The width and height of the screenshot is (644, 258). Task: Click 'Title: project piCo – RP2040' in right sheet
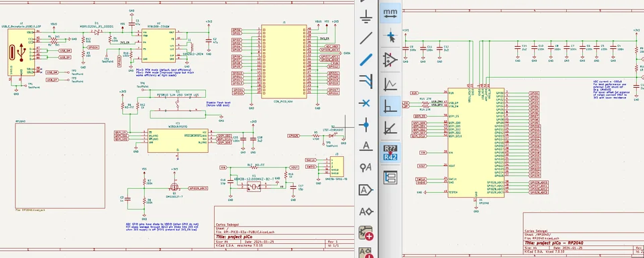pyautogui.click(x=554, y=243)
